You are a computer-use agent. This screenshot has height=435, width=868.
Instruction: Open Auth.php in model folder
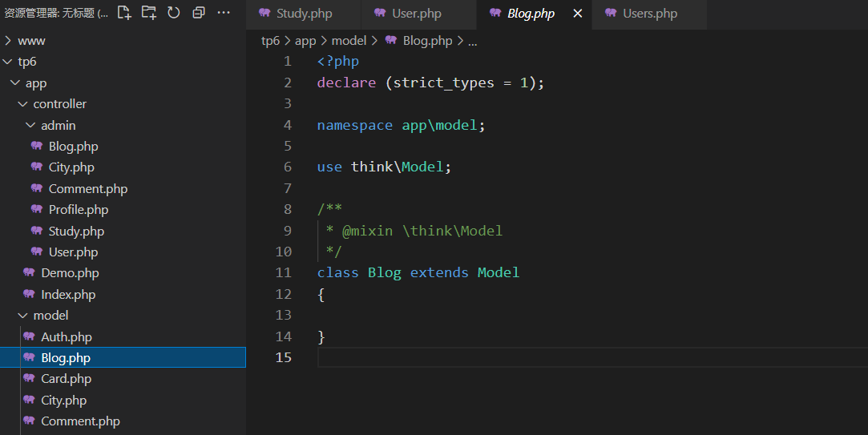(123, 337)
